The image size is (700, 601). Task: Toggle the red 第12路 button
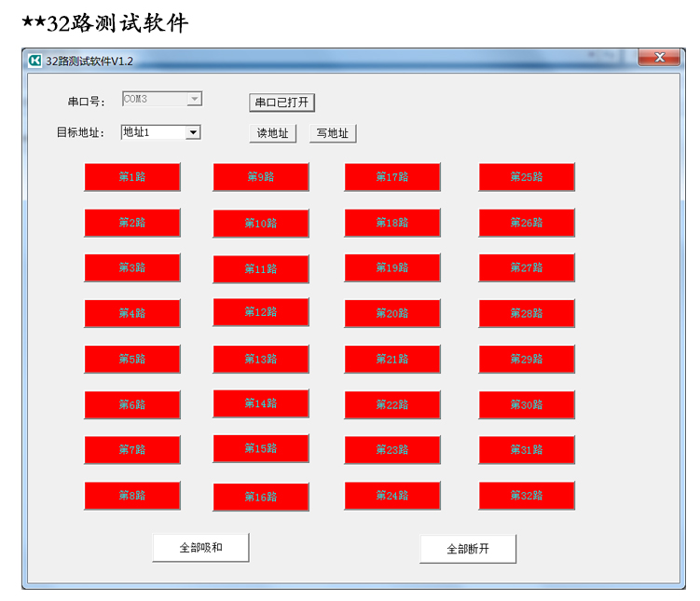(261, 313)
